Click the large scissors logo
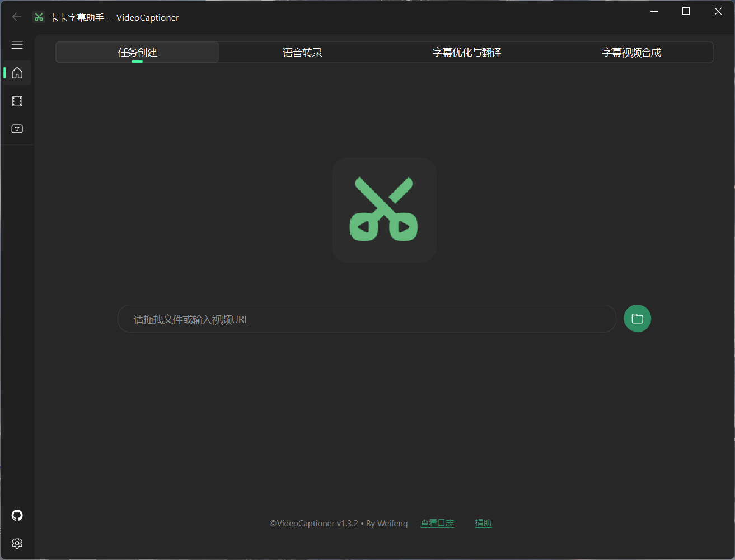The height and width of the screenshot is (560, 735). tap(384, 210)
